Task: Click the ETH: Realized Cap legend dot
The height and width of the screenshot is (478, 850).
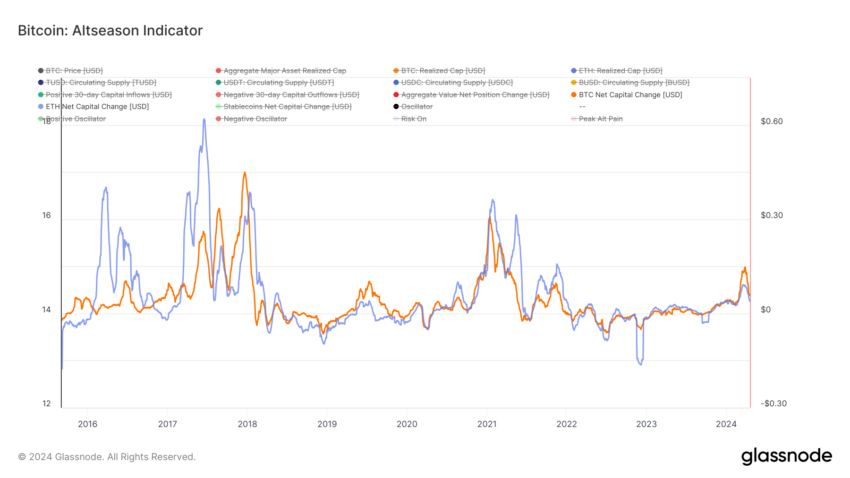Action: pos(574,70)
